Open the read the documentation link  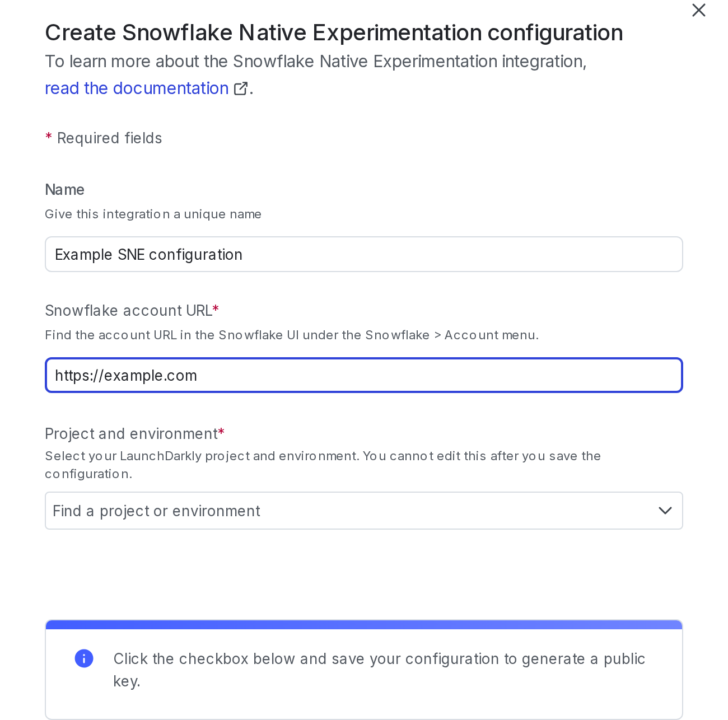136,88
